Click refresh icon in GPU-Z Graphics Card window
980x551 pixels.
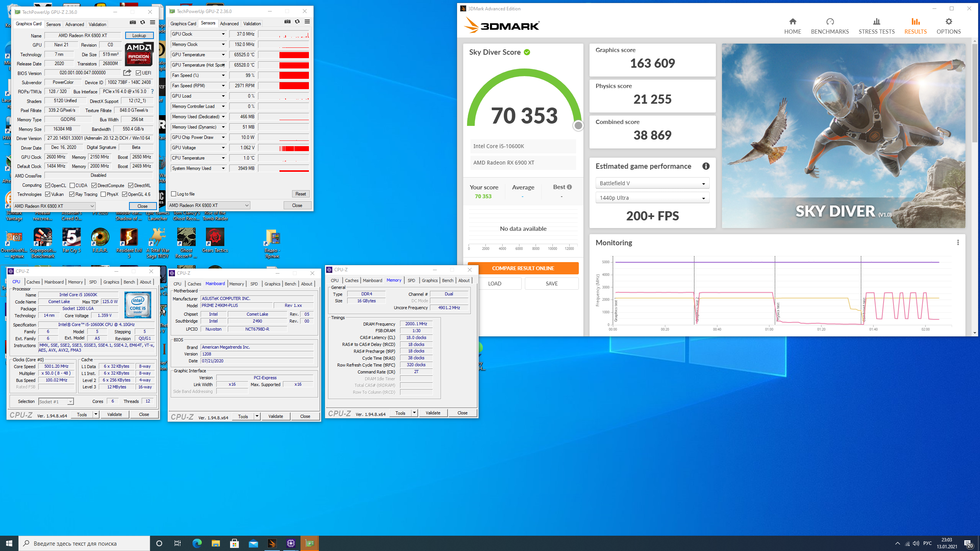tap(142, 23)
